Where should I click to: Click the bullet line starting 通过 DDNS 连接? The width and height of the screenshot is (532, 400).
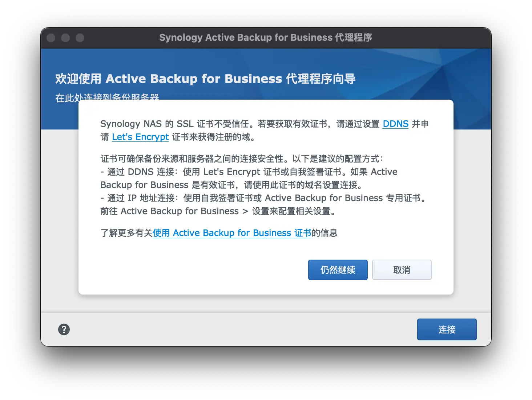(249, 172)
